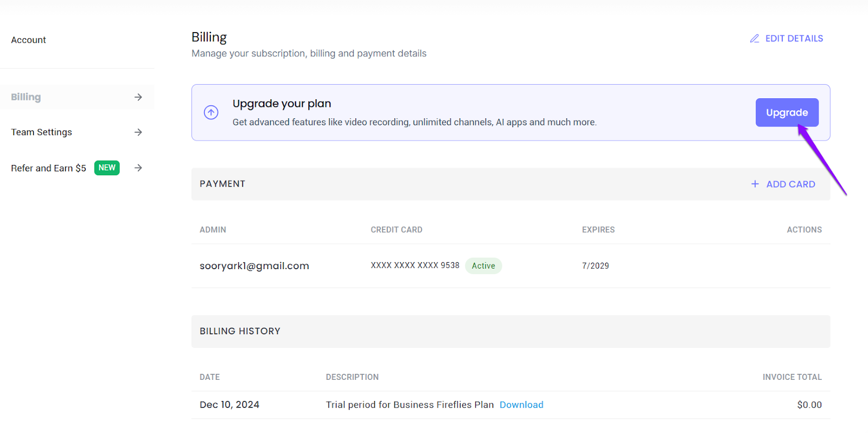868x433 pixels.
Task: Click the EDIT DETAILS link
Action: pos(794,39)
